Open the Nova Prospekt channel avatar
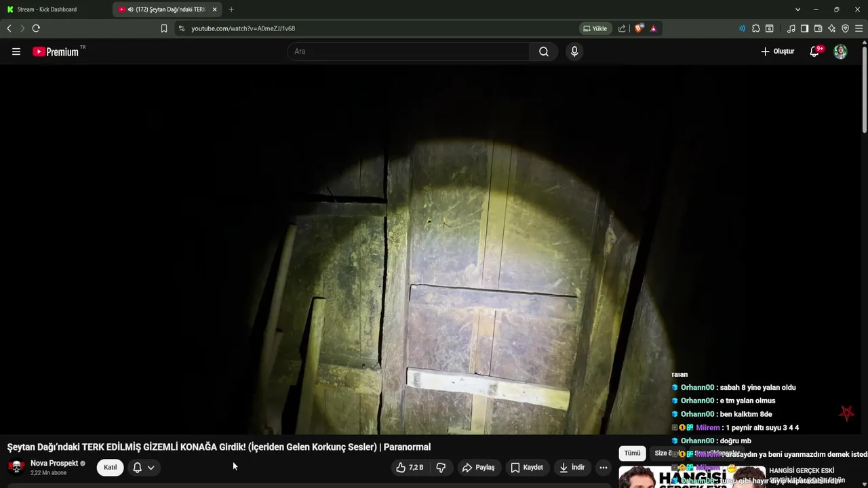Image resolution: width=868 pixels, height=488 pixels. [x=16, y=467]
